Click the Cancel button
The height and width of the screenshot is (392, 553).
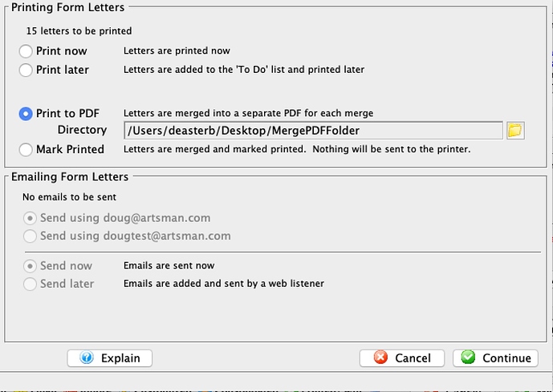[401, 358]
